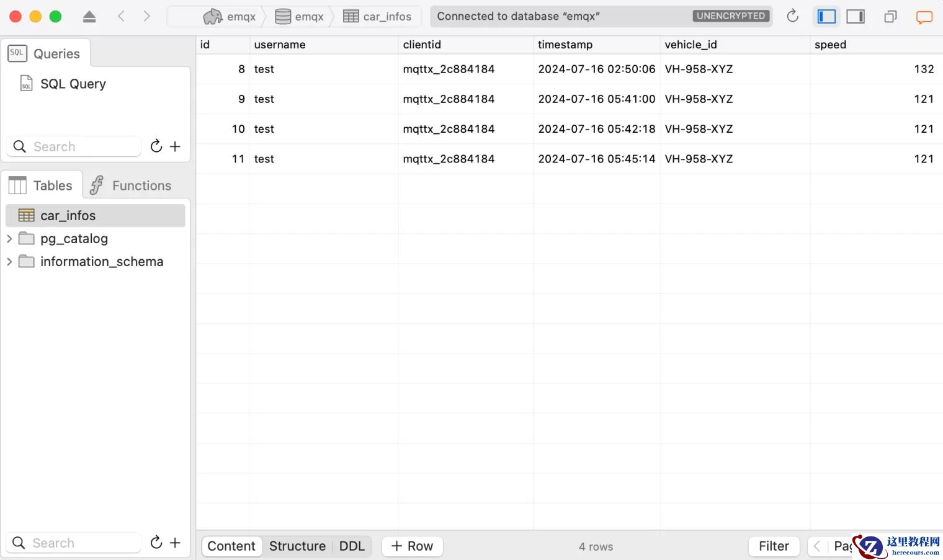Select speed cell in row with id 11
Viewport: 943px width, 560px height.
coord(877,159)
